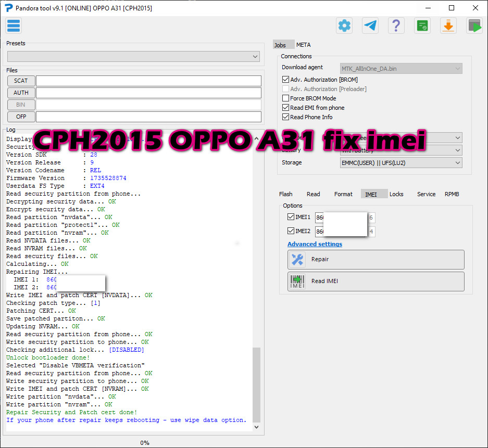
Task: Open Advanced settings link
Action: [315, 244]
